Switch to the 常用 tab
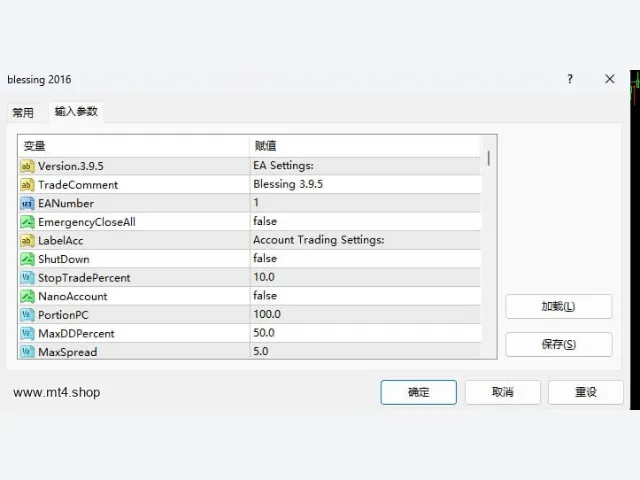Viewport: 640px width, 480px height. click(x=23, y=113)
